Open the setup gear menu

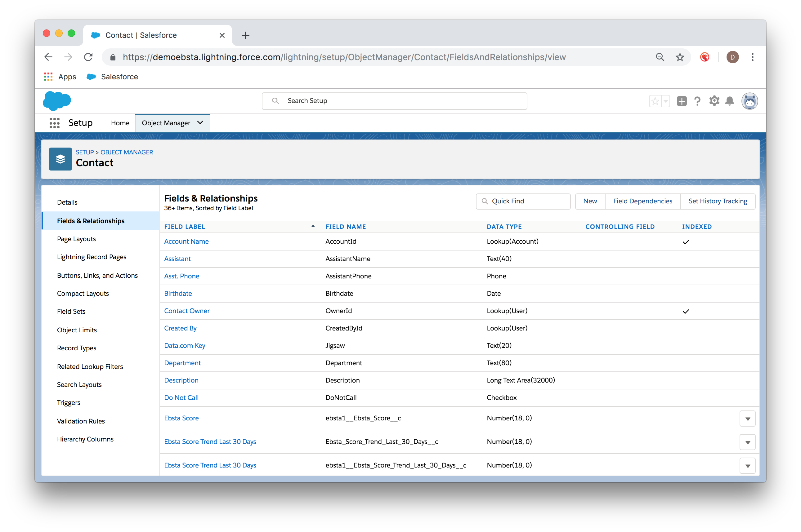click(714, 101)
